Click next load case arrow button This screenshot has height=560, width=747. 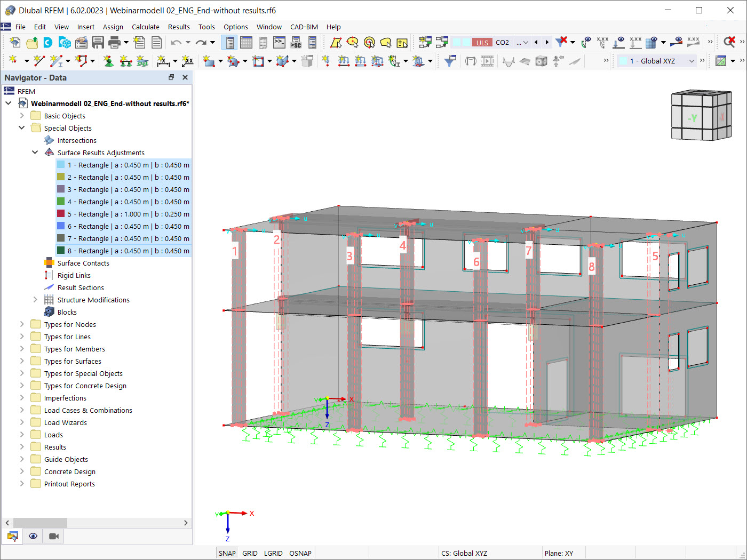(547, 43)
